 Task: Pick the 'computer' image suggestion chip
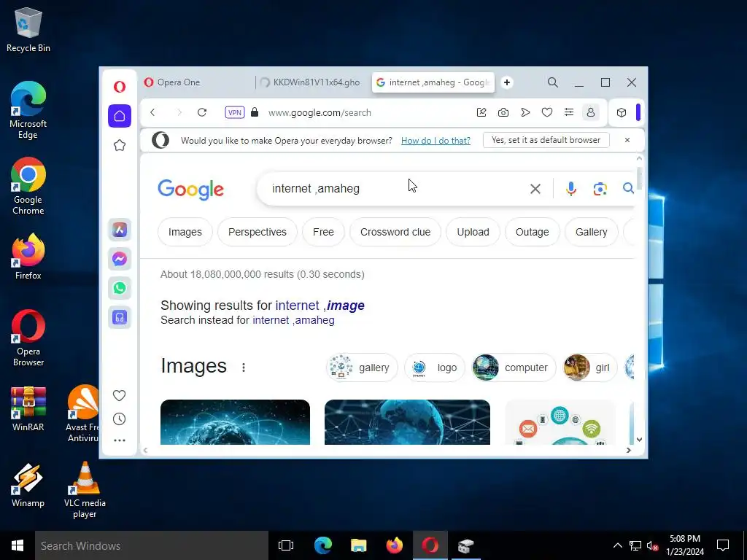coord(514,367)
